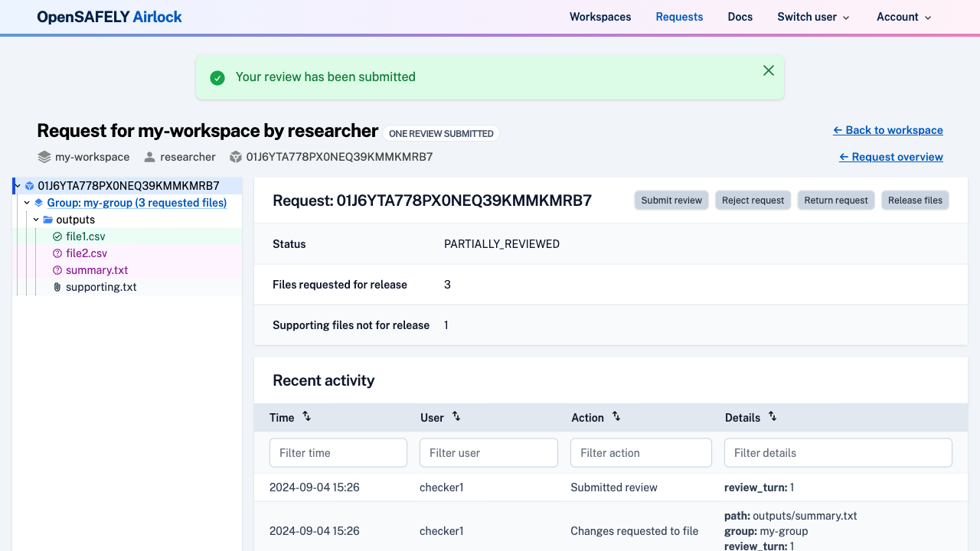Click the status icon beside summary.txt
The image size is (980, 551).
pyautogui.click(x=57, y=270)
